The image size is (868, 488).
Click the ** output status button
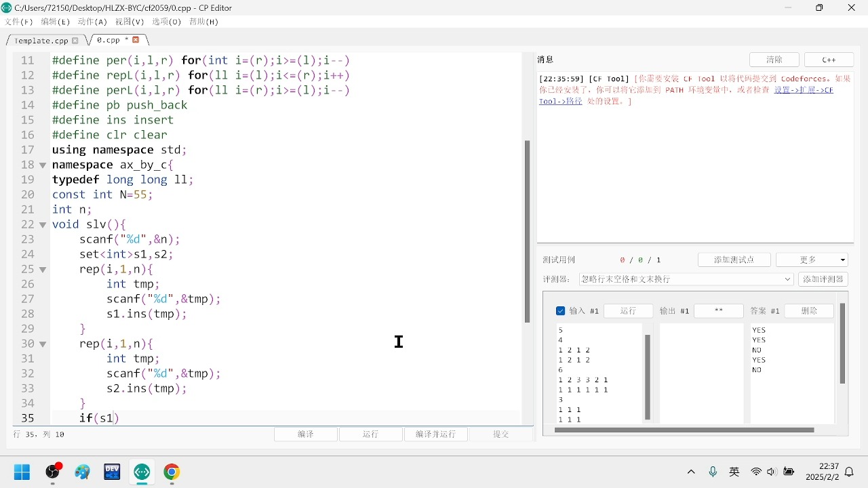(719, 311)
